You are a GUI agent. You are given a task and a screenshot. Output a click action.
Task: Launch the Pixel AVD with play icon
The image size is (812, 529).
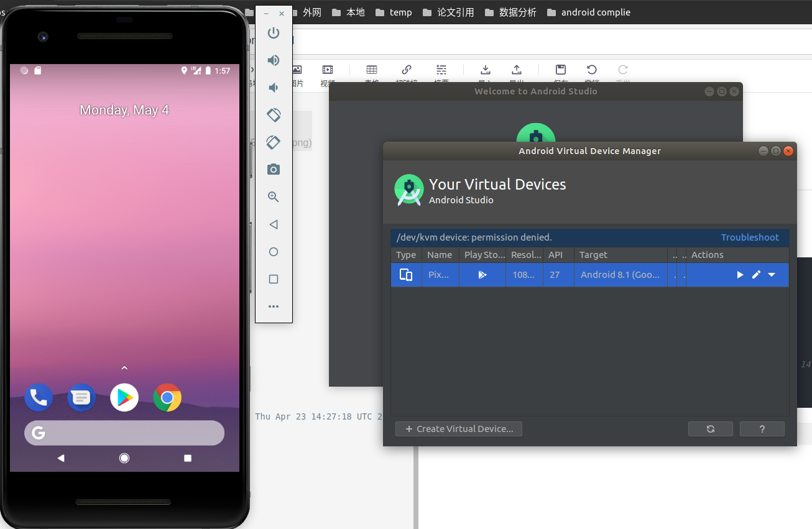tap(740, 275)
